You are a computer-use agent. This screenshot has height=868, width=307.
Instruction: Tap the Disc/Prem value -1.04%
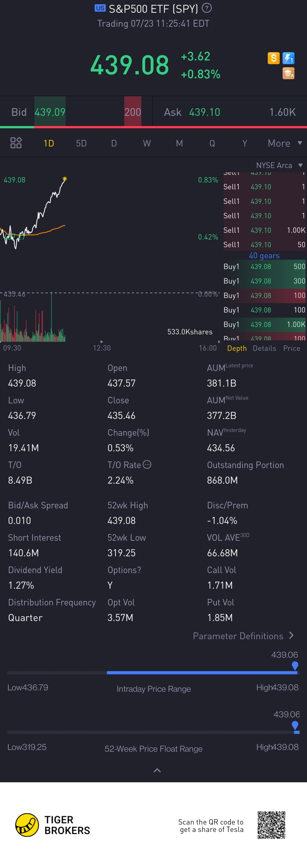(222, 521)
